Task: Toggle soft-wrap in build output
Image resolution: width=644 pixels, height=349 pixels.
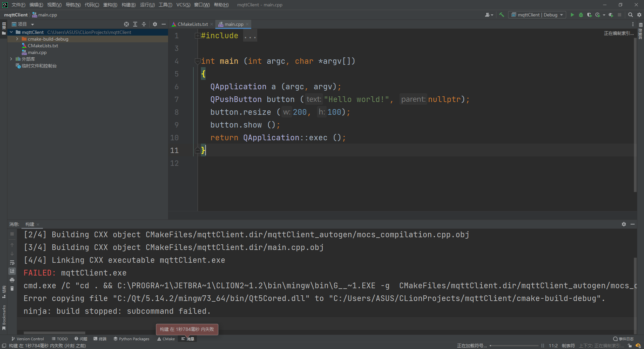Action: point(12,262)
